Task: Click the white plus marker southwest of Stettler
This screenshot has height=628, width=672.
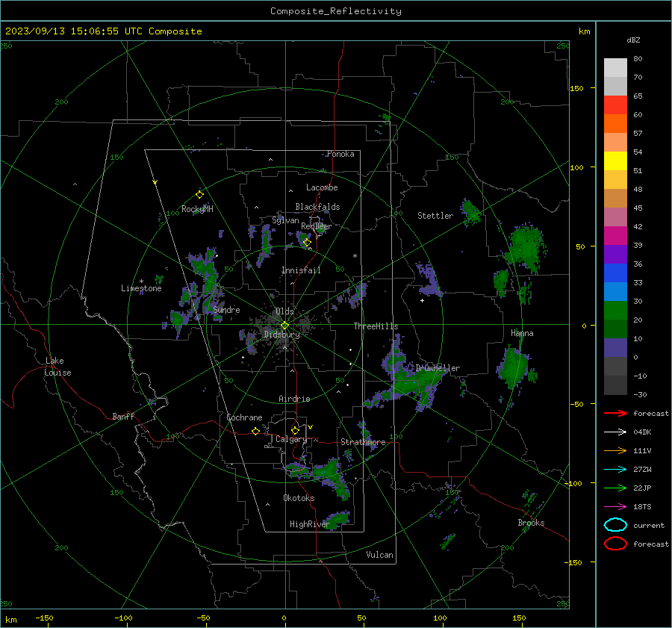Action: (422, 300)
